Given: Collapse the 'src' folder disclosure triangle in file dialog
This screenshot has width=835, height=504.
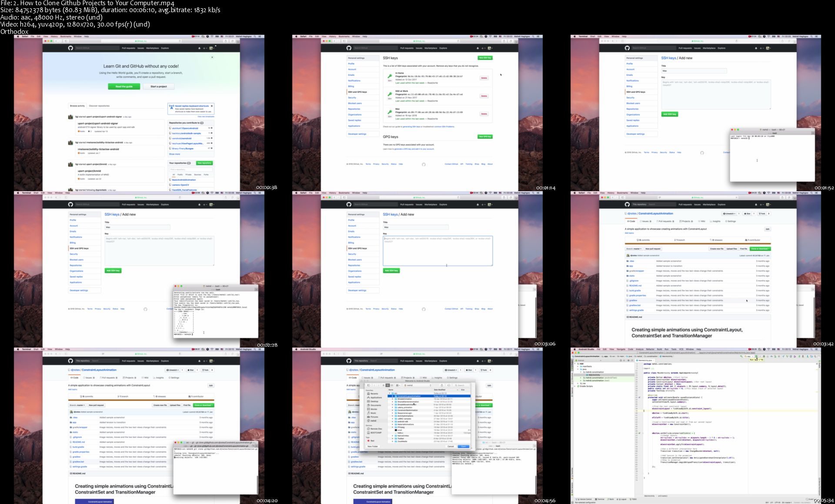Looking at the screenshot, I should [390, 393].
